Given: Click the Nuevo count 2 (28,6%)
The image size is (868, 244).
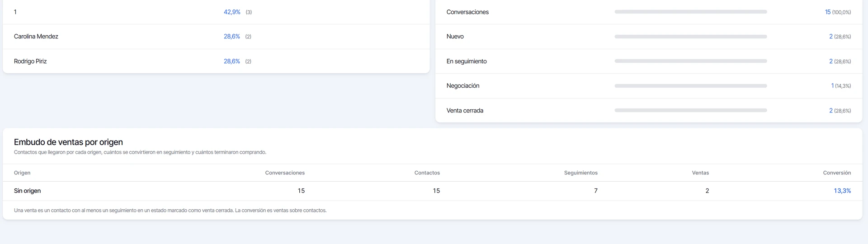Looking at the screenshot, I should coord(840,37).
